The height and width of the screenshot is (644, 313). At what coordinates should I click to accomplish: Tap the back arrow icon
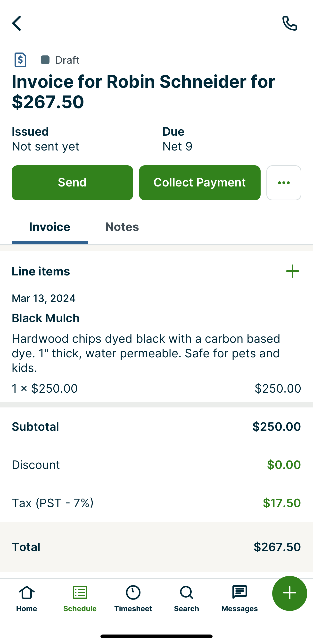pyautogui.click(x=16, y=23)
